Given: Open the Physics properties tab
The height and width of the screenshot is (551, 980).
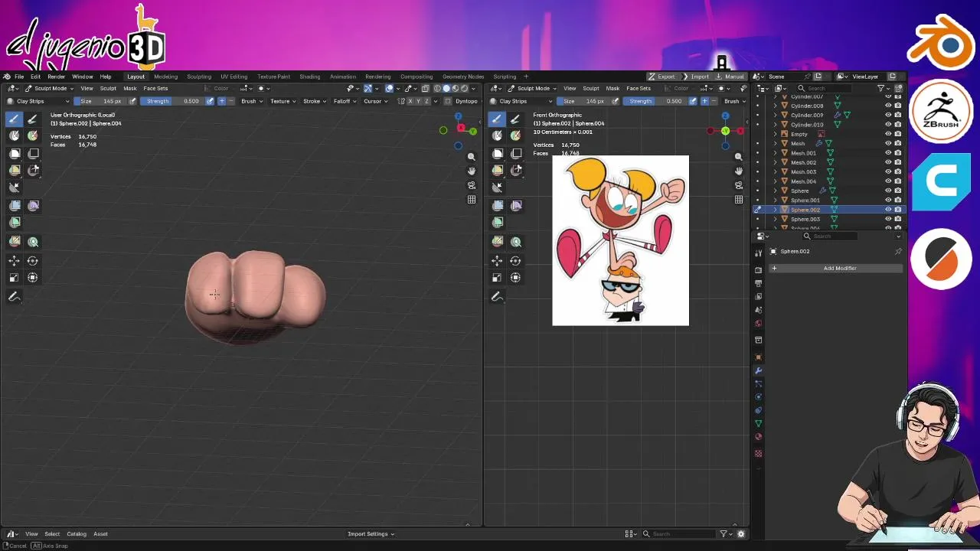Looking at the screenshot, I should (x=759, y=396).
